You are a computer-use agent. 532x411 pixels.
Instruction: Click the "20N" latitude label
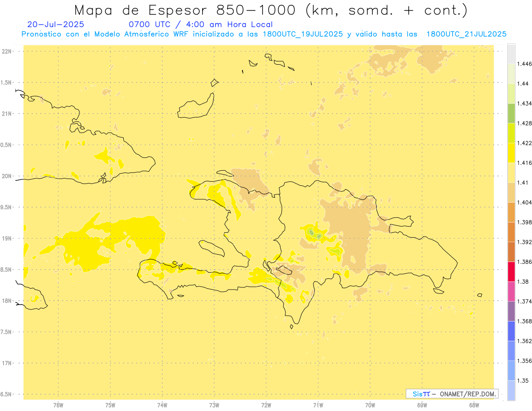point(7,176)
